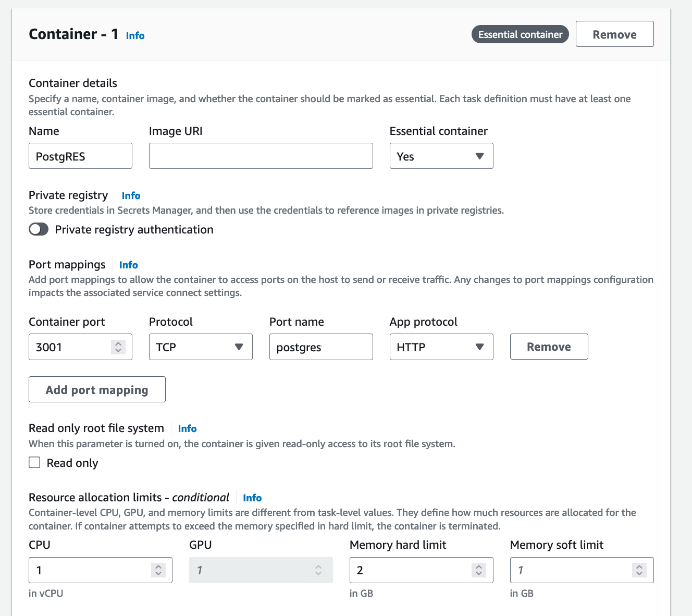Click the CPU value stepper arrows
This screenshot has width=692, height=616.
(158, 570)
